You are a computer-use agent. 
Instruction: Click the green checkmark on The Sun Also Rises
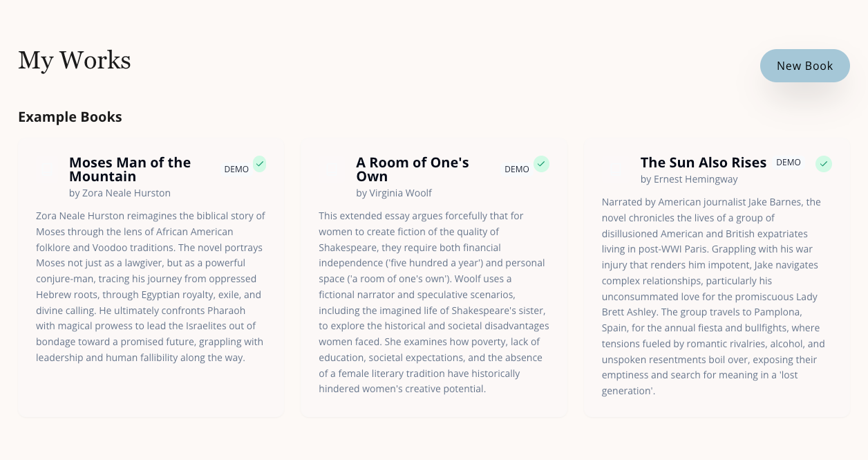823,164
